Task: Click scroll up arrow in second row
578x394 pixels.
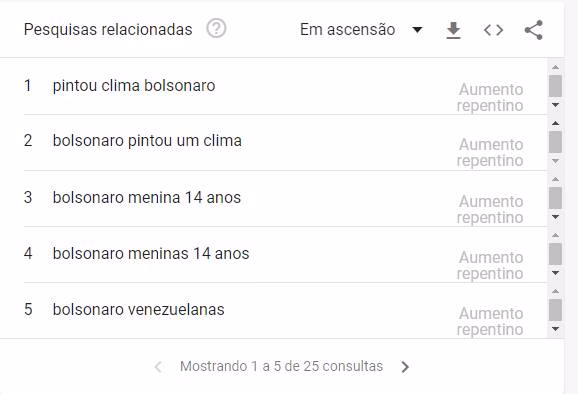Action: coord(556,123)
